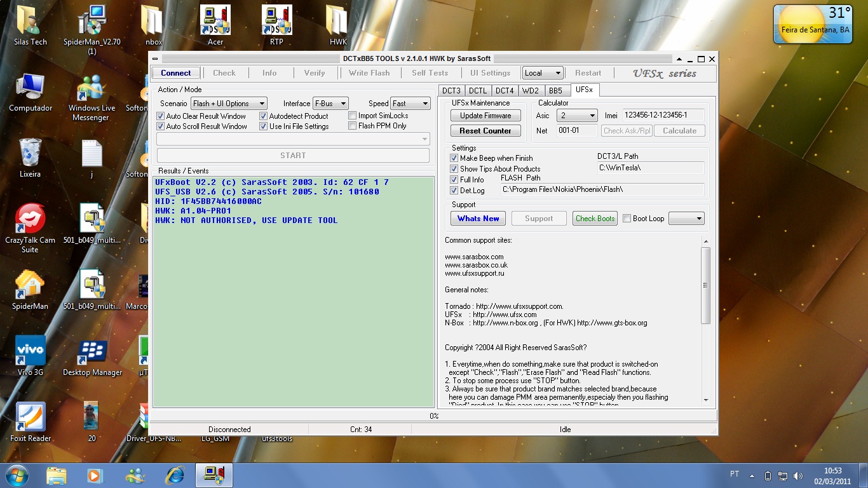Viewport: 868px width, 488px height.
Task: Click the Reset Counter button
Action: point(485,131)
